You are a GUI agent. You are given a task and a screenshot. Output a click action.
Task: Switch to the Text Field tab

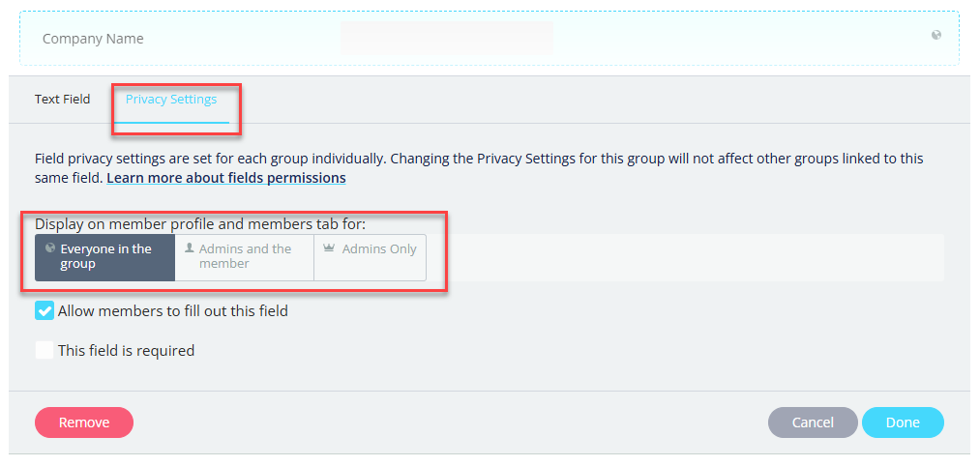coord(63,99)
